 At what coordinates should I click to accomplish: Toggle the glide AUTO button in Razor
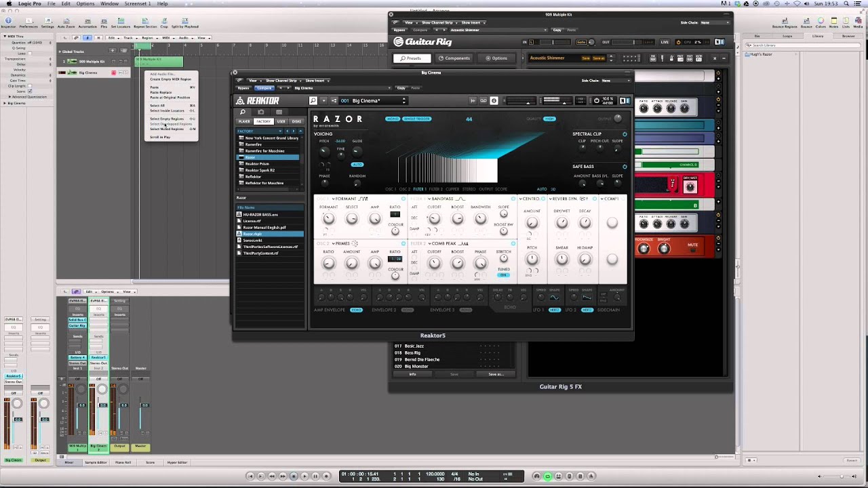[357, 164]
